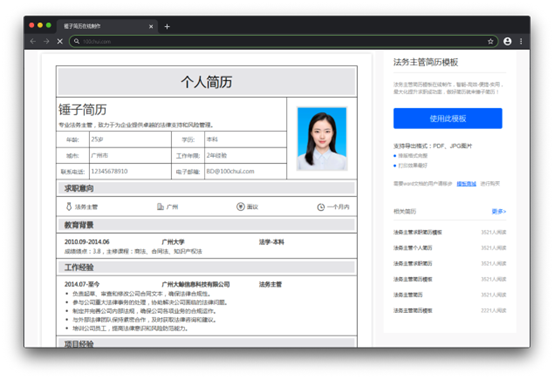Click the resume profile photo
This screenshot has height=379, width=554.
(x=322, y=139)
